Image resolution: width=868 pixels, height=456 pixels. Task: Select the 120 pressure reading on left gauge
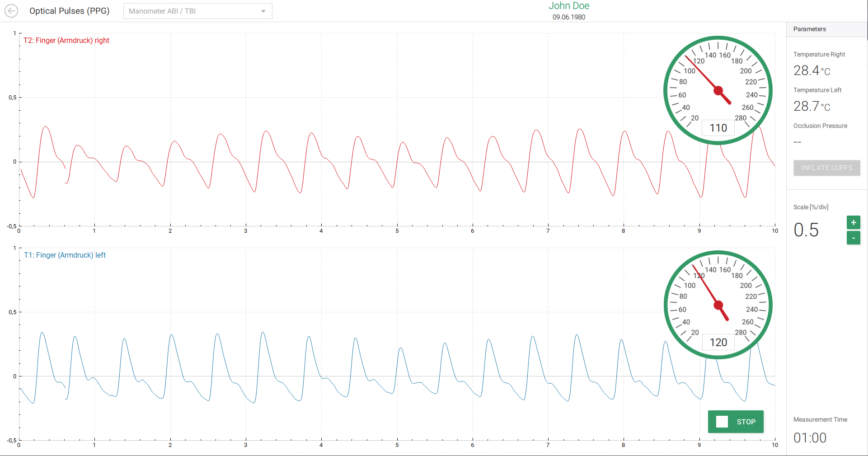coord(718,343)
